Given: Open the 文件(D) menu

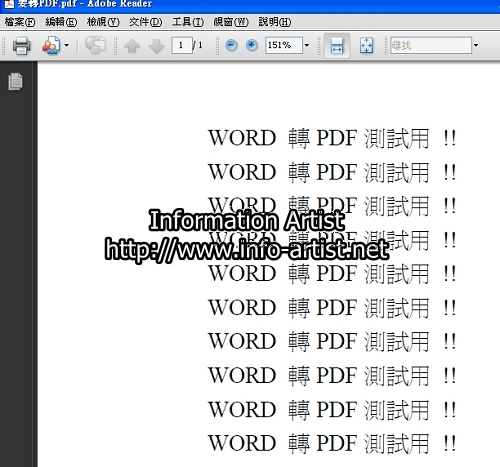Looking at the screenshot, I should pyautogui.click(x=146, y=22).
